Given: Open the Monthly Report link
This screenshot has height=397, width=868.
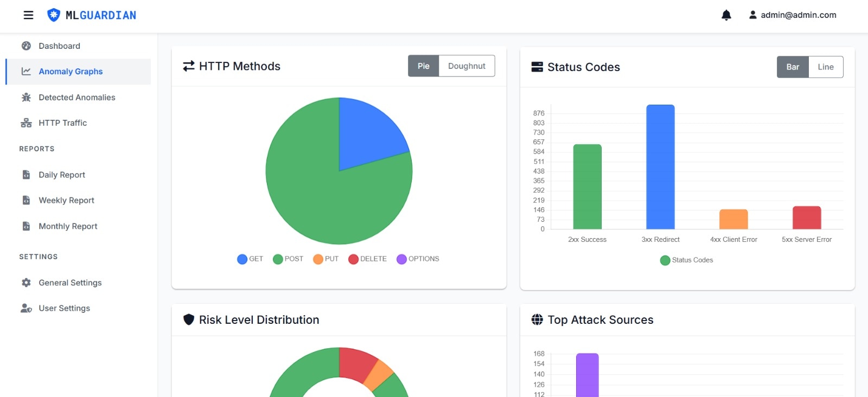Looking at the screenshot, I should tap(68, 226).
